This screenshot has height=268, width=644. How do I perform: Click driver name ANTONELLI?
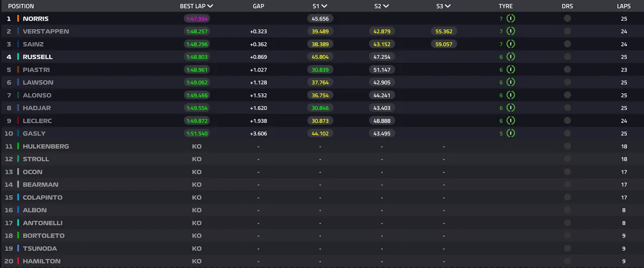[43, 223]
